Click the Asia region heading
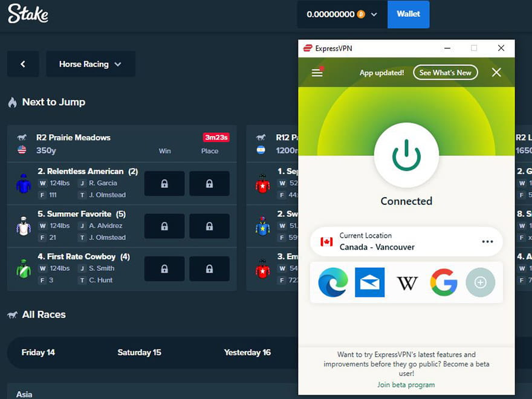The height and width of the screenshot is (399, 532). click(24, 394)
